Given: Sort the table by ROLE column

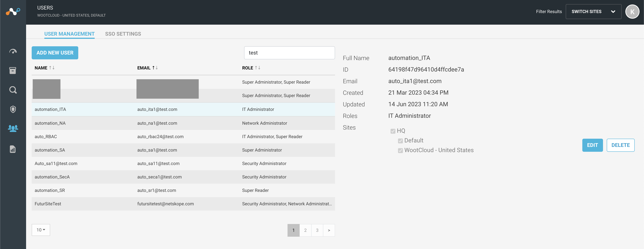Looking at the screenshot, I should click(x=251, y=68).
